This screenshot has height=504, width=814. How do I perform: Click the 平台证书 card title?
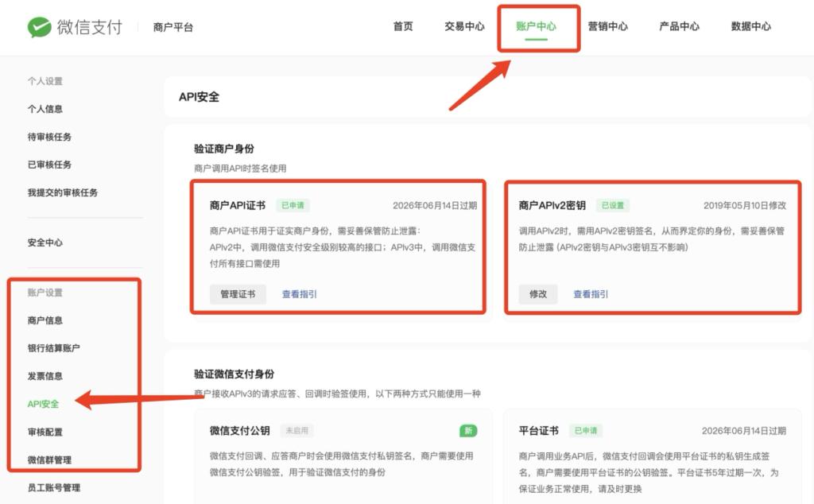coord(538,431)
